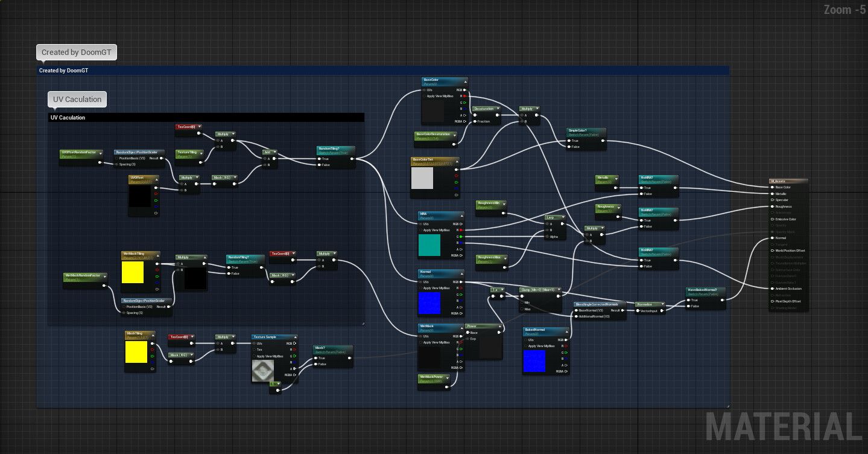The height and width of the screenshot is (454, 868).
Task: Click the RGB output pin on BaseColor node
Action: 464,90
